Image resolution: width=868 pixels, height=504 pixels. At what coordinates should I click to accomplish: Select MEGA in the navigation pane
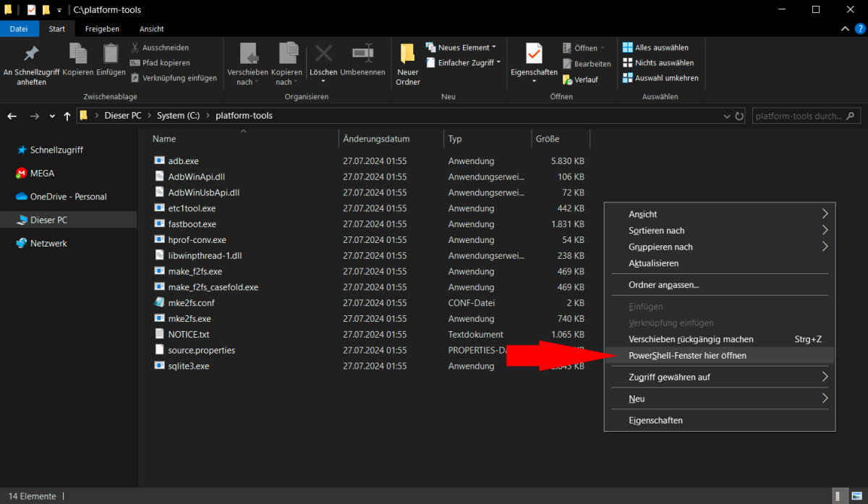coord(42,174)
